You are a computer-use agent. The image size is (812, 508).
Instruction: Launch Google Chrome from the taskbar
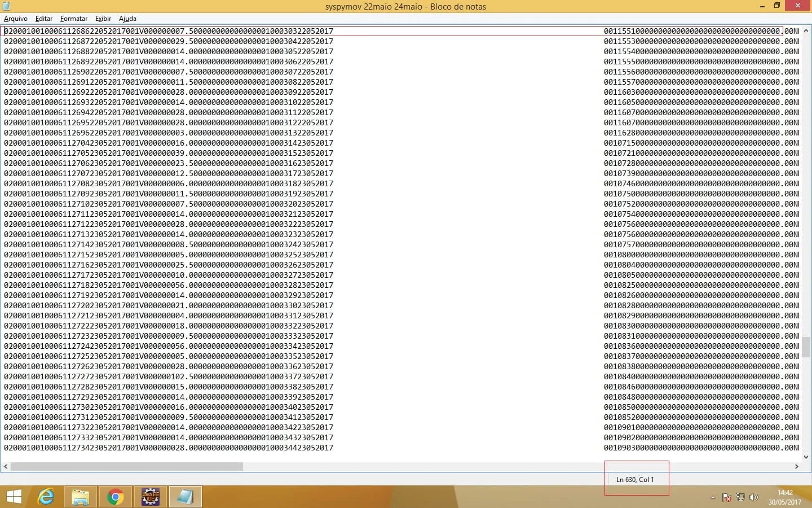click(116, 497)
